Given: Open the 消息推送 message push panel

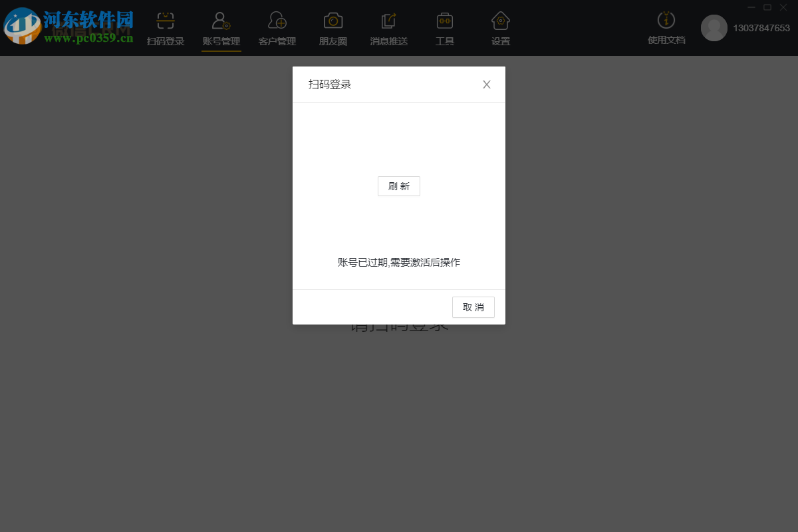Looking at the screenshot, I should [x=388, y=28].
